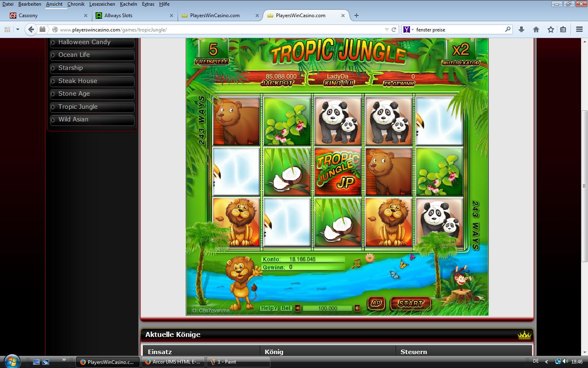Bookmark this page with star icon

point(551,29)
